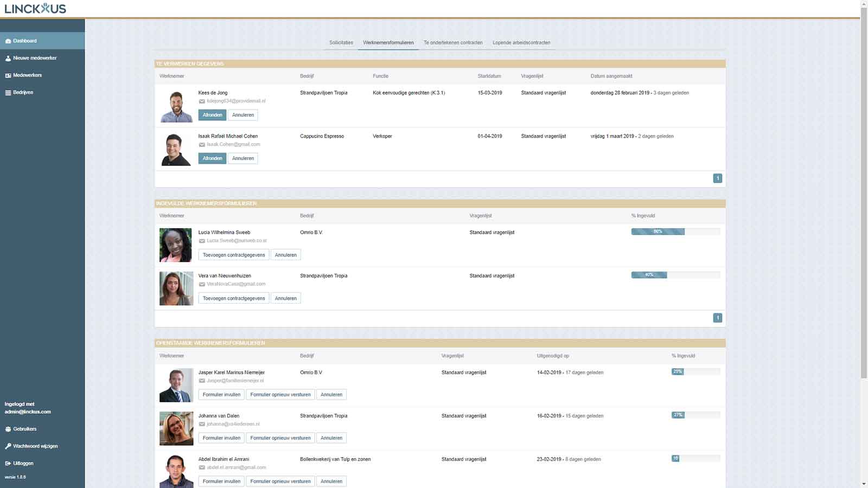Image resolution: width=868 pixels, height=488 pixels.
Task: Click the Dashboard icon in sidebar
Action: pyautogui.click(x=8, y=41)
